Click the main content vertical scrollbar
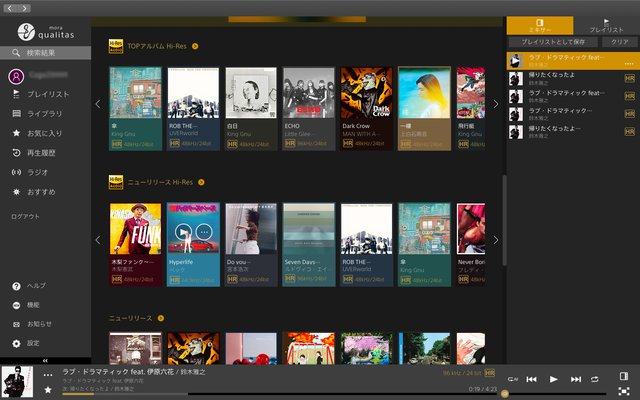The image size is (640, 400). coord(504,220)
